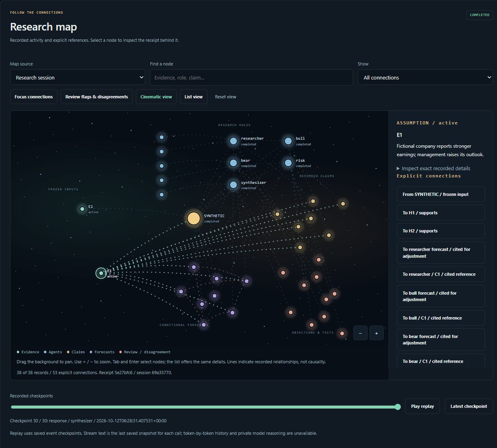This screenshot has width=497, height=448.
Task: Click the 38 of 38 records receipt line
Action: [94, 373]
